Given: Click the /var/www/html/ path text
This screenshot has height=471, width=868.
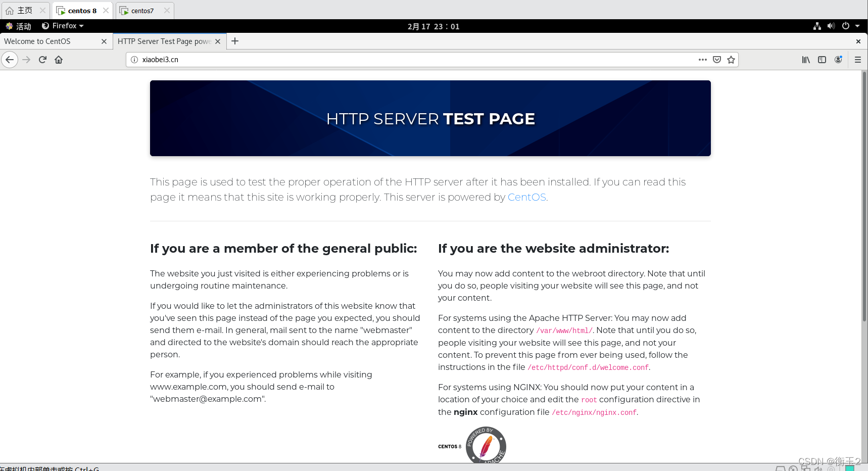Looking at the screenshot, I should [564, 331].
